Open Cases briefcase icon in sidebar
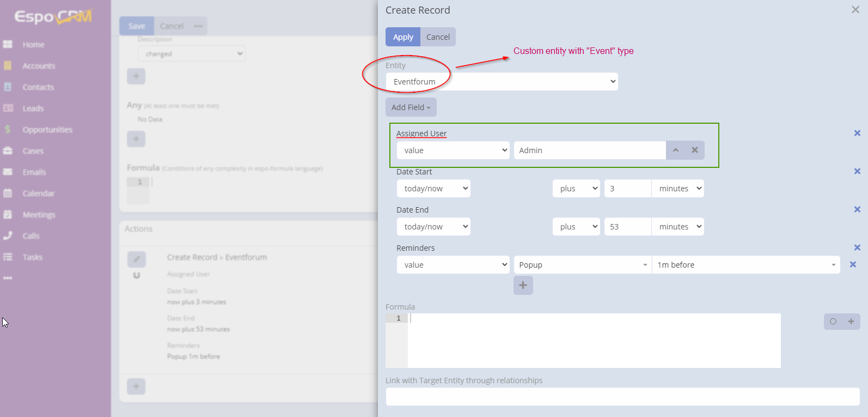The width and height of the screenshot is (868, 417). [8, 150]
